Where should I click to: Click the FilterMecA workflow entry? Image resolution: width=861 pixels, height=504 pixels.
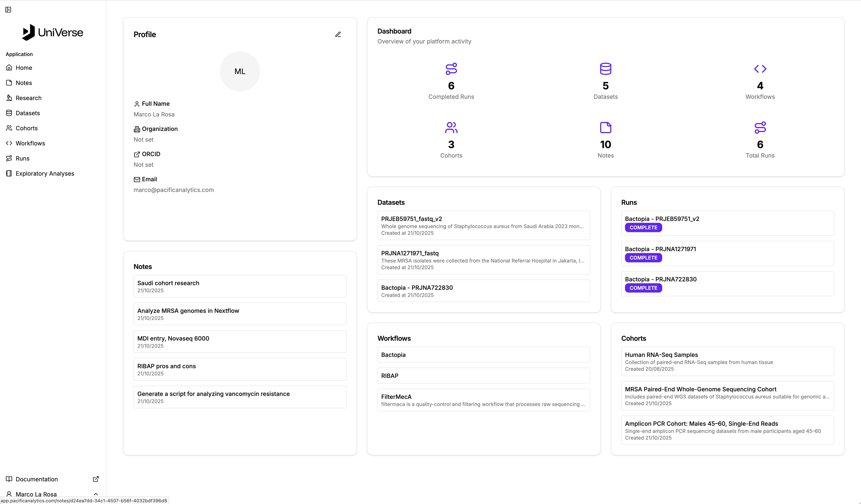(x=483, y=400)
